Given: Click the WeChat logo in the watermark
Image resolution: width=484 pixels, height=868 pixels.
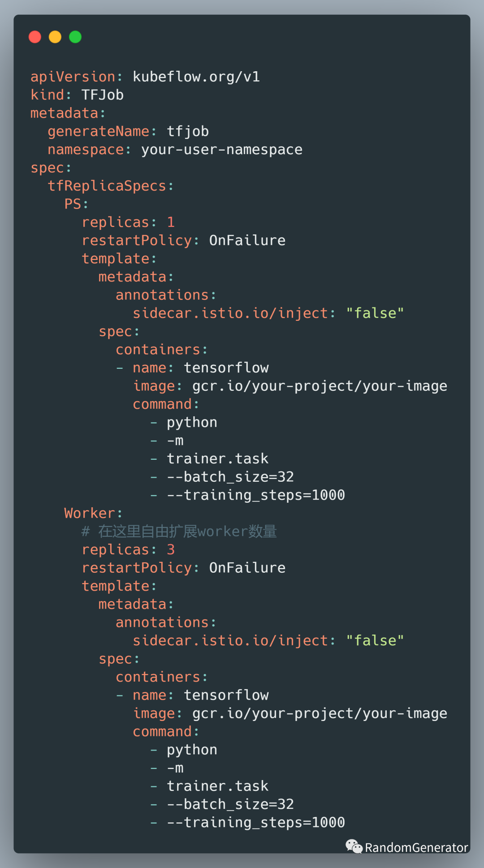Looking at the screenshot, I should [x=354, y=846].
